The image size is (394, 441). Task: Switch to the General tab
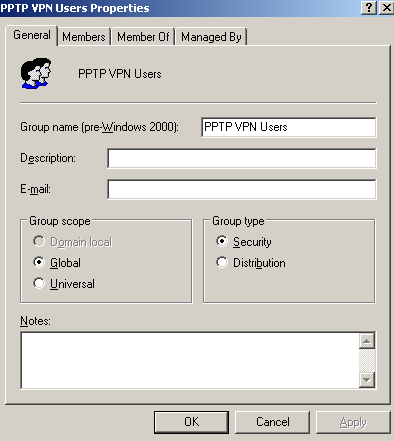(x=32, y=35)
